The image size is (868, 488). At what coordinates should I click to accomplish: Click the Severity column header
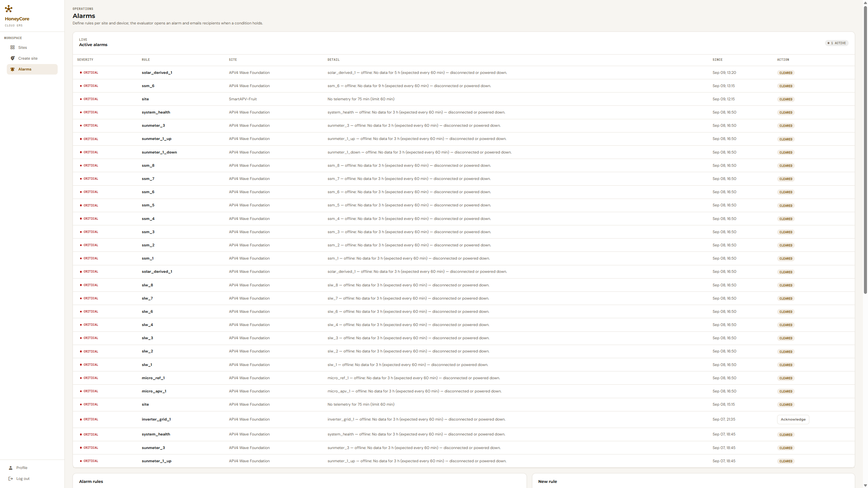point(85,60)
